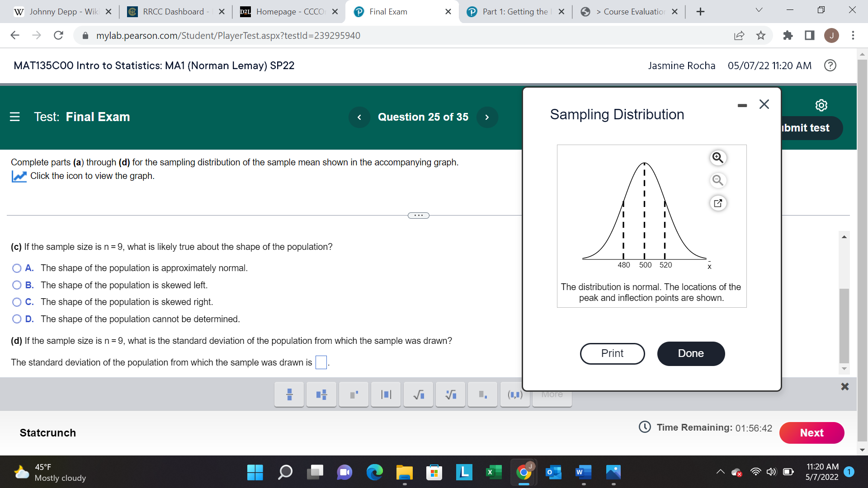This screenshot has height=488, width=868.
Task: Insert a square root symbol from the palette
Action: [x=418, y=394]
